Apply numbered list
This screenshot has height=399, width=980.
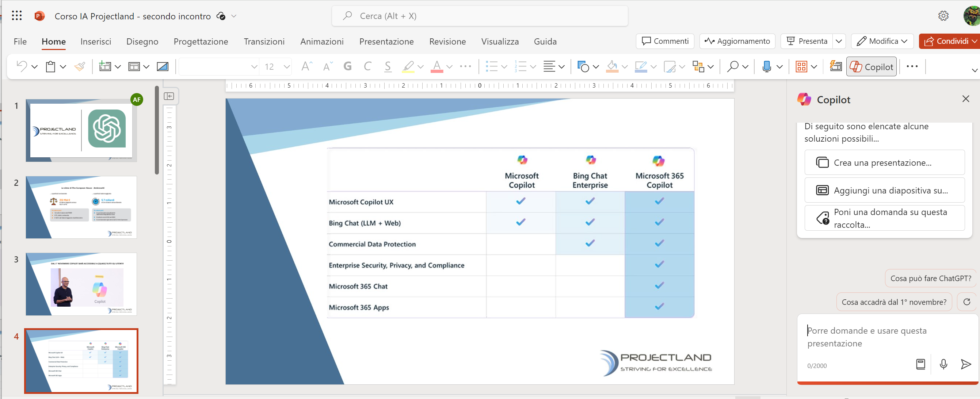[520, 66]
